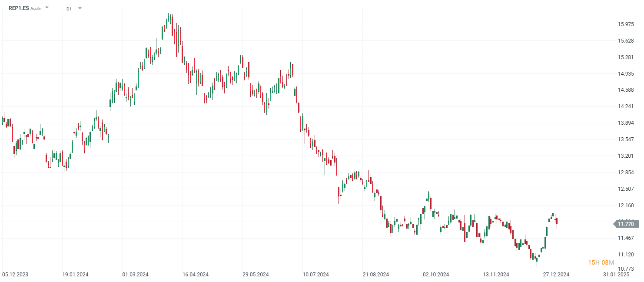Screen dimensions: 644x282
Task: Click the 11.770 current price tag
Action: (626, 224)
